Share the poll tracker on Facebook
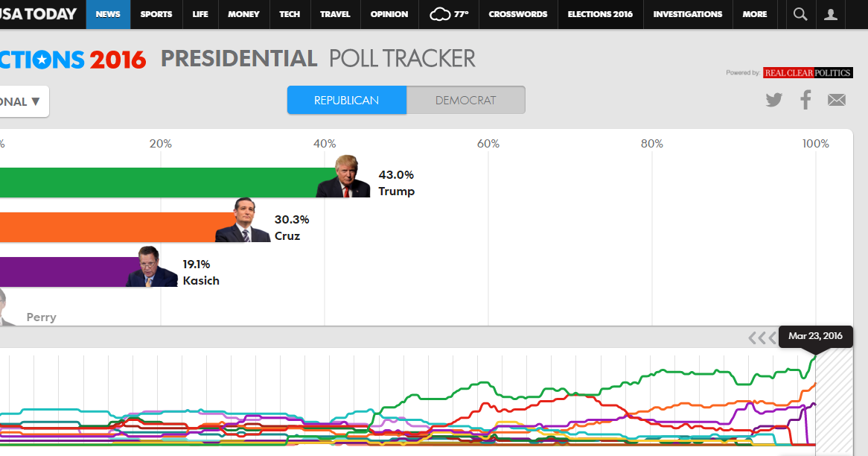Viewport: 868px width, 456px height. pos(805,99)
